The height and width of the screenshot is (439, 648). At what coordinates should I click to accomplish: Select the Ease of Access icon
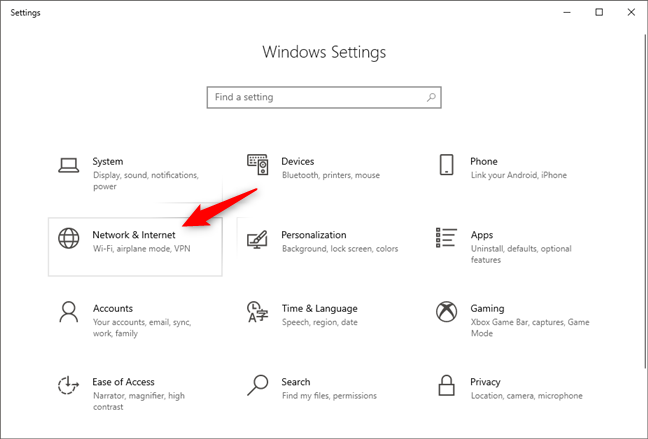click(68, 385)
